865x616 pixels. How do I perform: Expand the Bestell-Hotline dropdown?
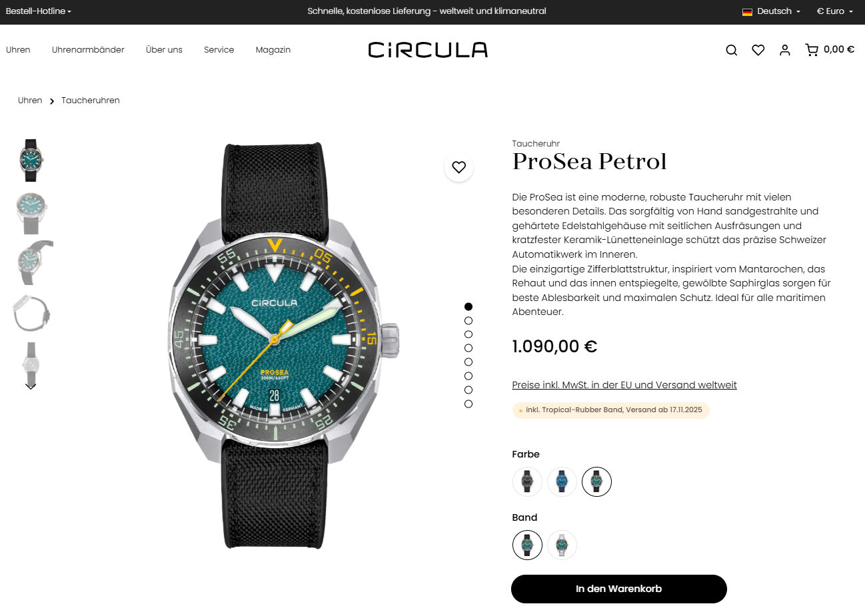tap(38, 11)
